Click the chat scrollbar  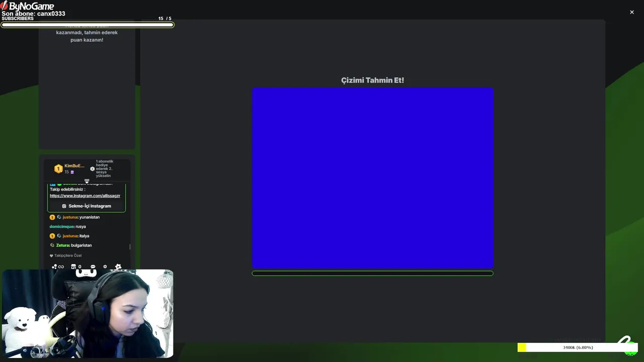pyautogui.click(x=130, y=246)
